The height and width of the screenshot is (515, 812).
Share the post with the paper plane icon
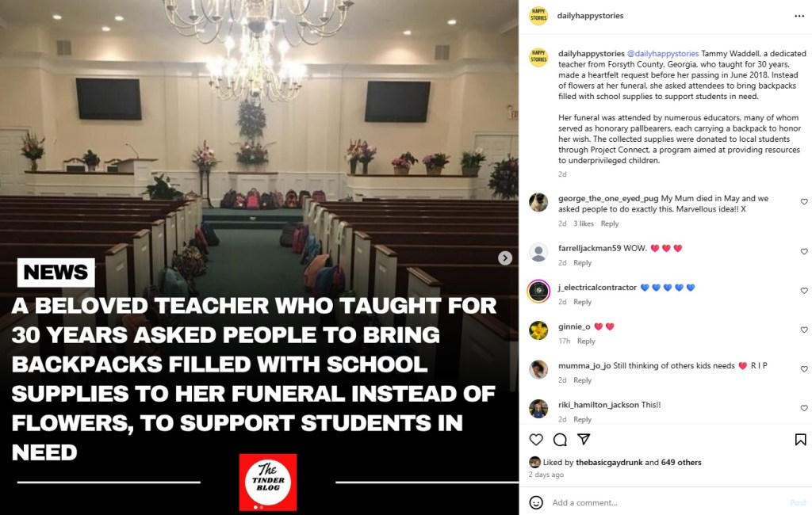pos(584,440)
